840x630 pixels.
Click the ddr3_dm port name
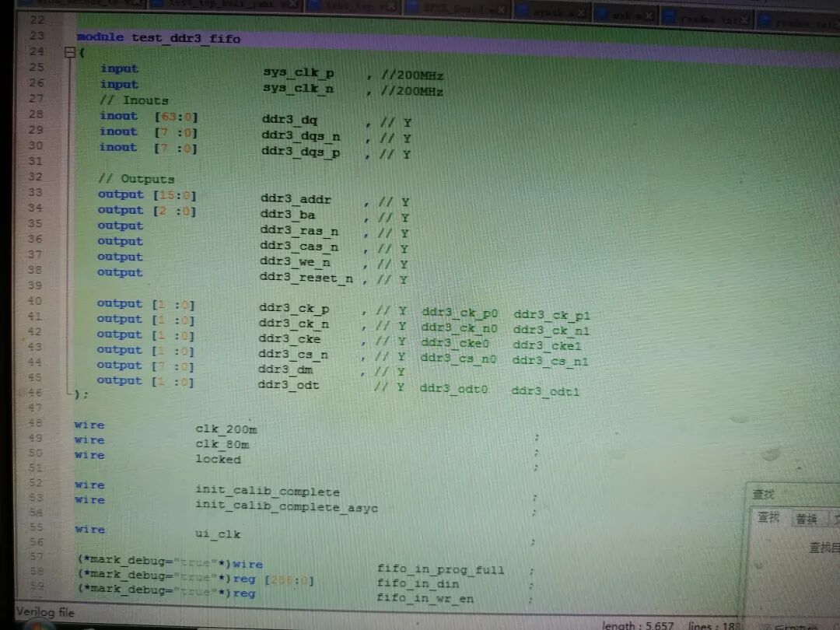point(285,369)
